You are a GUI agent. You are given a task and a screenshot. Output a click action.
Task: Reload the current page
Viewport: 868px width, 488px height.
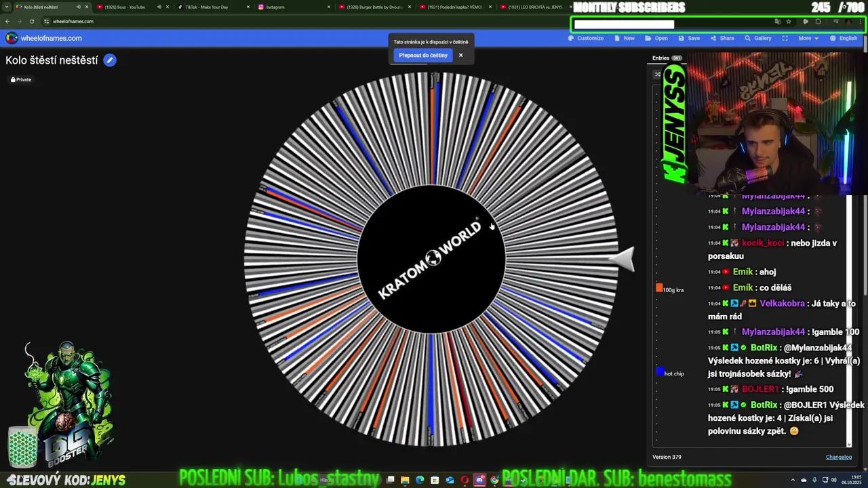tap(32, 21)
